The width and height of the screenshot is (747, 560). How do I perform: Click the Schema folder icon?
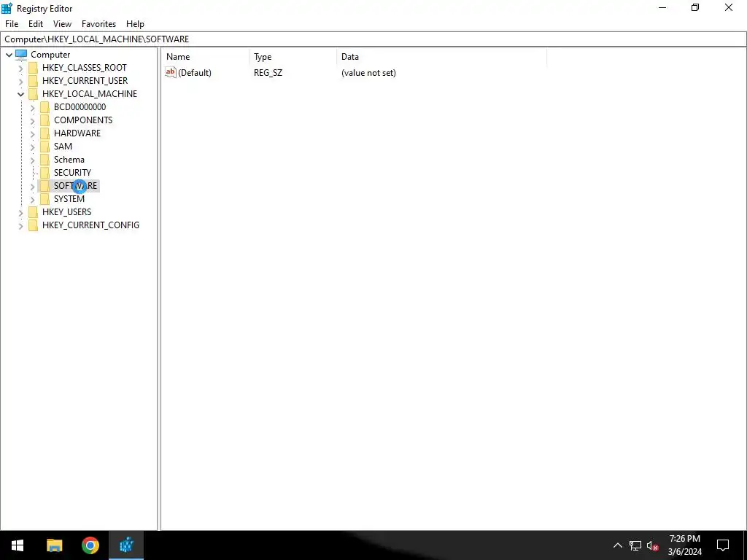44,160
